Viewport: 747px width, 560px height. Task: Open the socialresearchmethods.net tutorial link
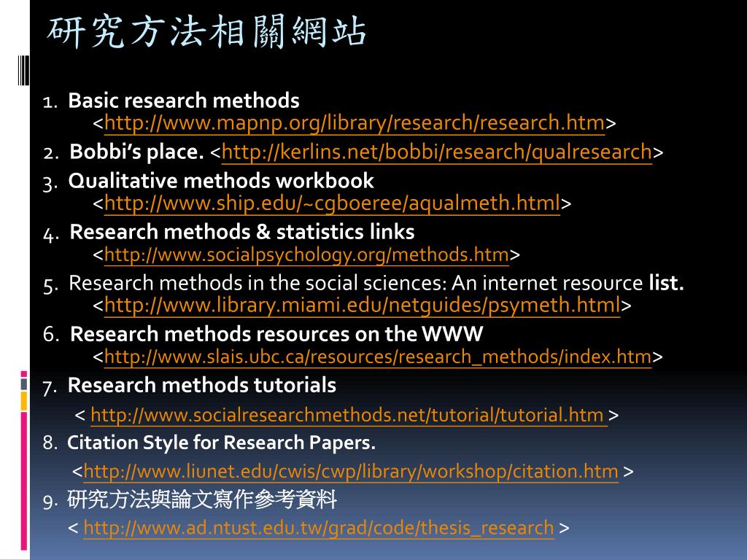click(349, 415)
